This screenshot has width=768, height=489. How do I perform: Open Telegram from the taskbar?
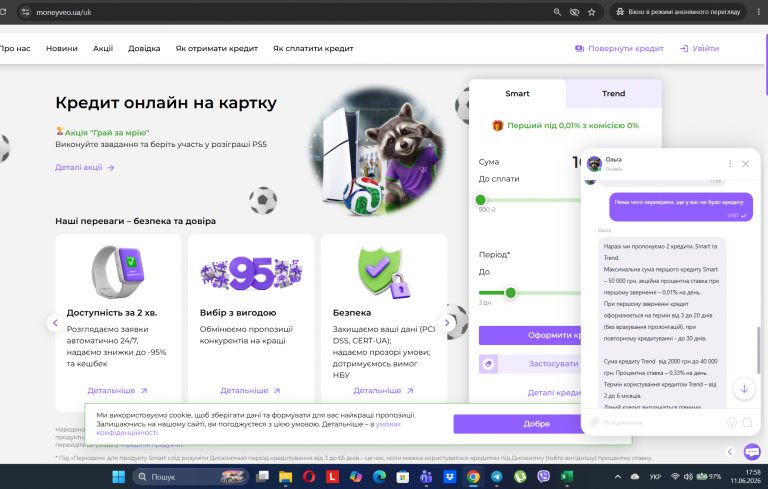pos(497,477)
